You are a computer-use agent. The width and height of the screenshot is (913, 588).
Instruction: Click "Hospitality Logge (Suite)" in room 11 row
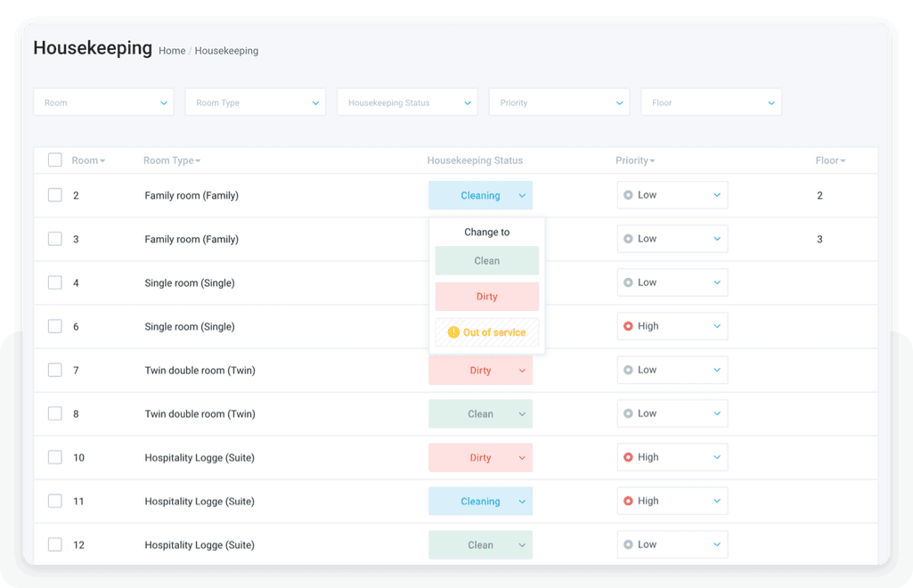pos(200,502)
